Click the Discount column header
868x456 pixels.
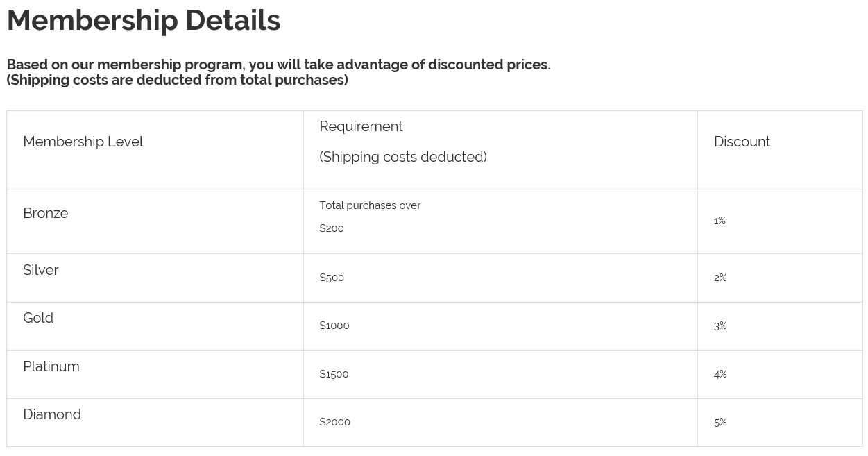point(742,142)
